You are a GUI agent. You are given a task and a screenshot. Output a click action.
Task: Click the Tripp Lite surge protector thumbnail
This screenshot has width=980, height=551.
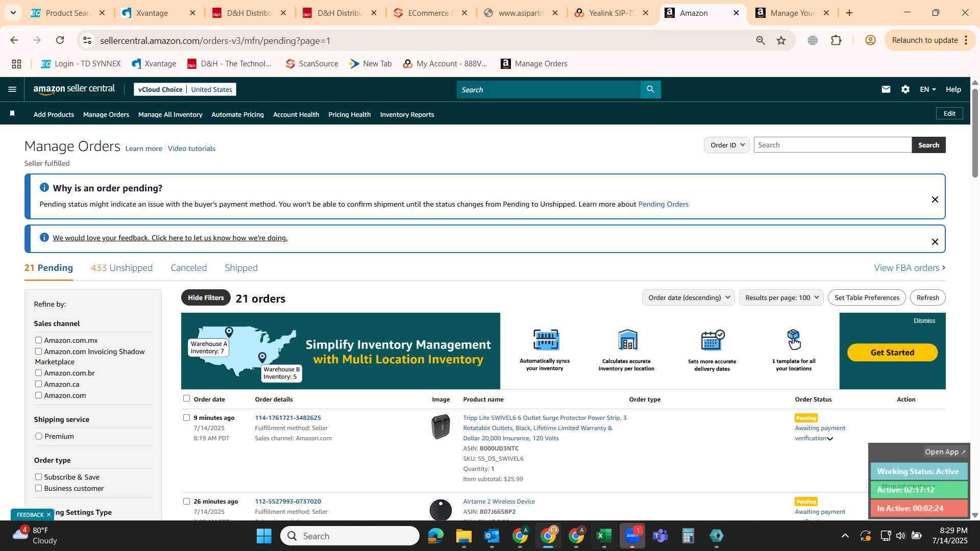(440, 427)
